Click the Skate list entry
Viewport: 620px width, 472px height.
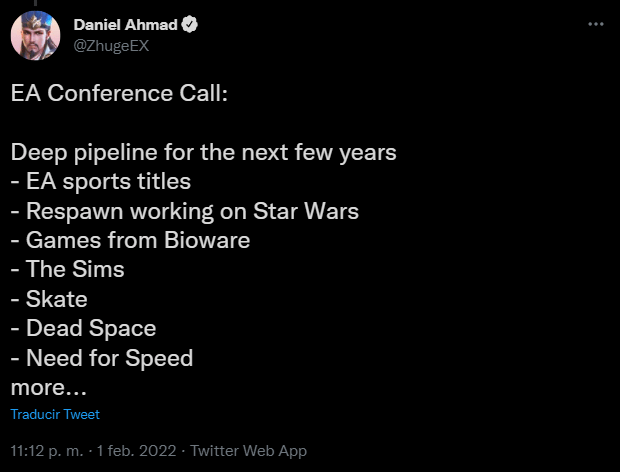[49, 299]
